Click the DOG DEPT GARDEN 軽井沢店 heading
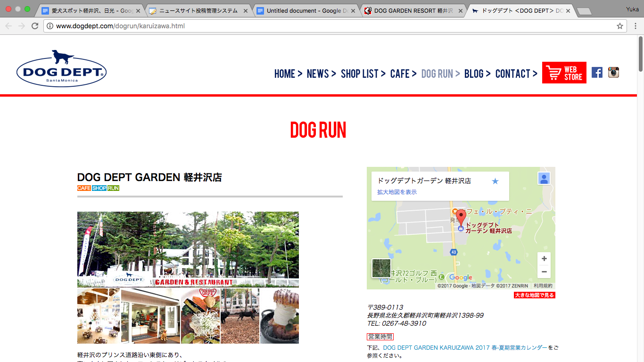Screen dimensions: 644x362 149,177
